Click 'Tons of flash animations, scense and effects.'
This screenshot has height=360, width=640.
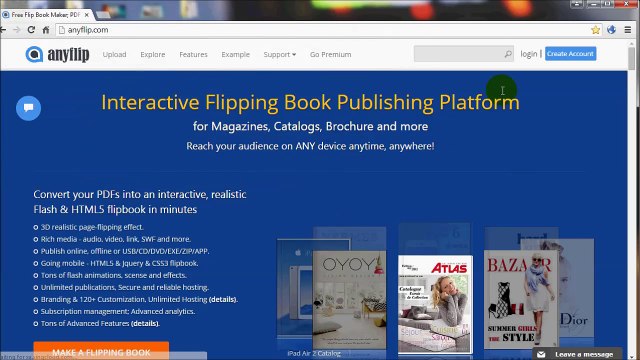pos(114,275)
